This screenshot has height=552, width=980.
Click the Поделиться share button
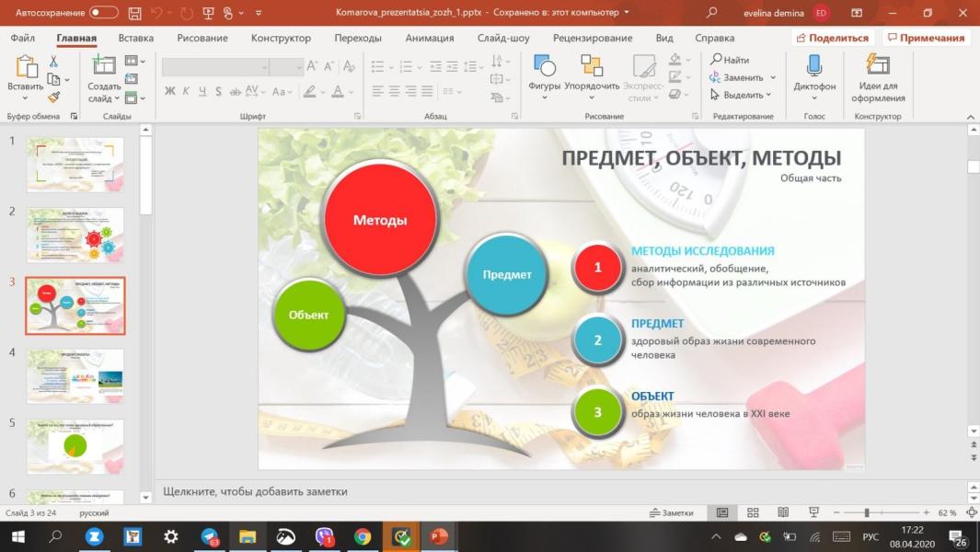pyautogui.click(x=833, y=38)
